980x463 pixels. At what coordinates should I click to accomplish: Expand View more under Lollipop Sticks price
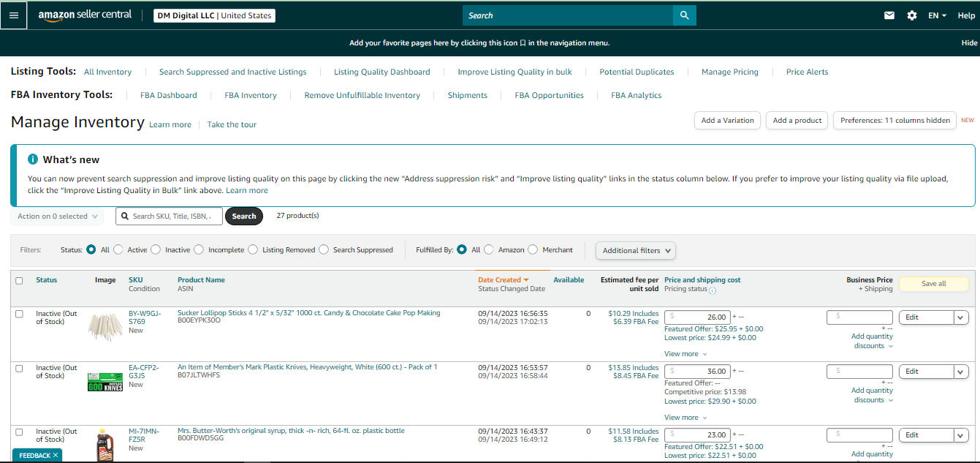click(x=685, y=354)
